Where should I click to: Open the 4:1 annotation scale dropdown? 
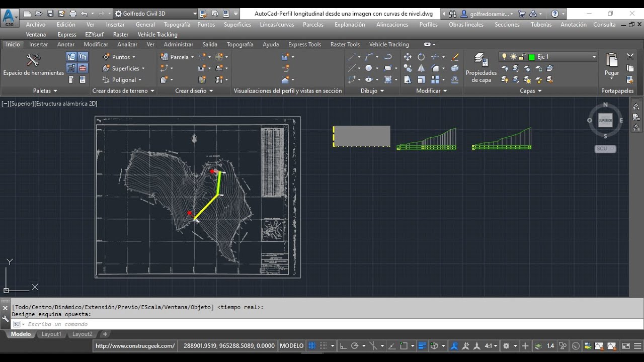click(491, 346)
